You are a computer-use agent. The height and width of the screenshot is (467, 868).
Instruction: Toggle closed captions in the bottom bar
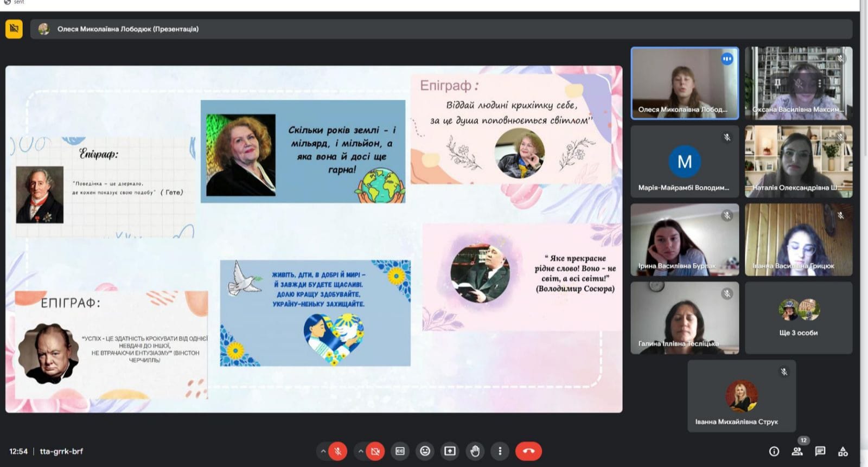tap(400, 451)
